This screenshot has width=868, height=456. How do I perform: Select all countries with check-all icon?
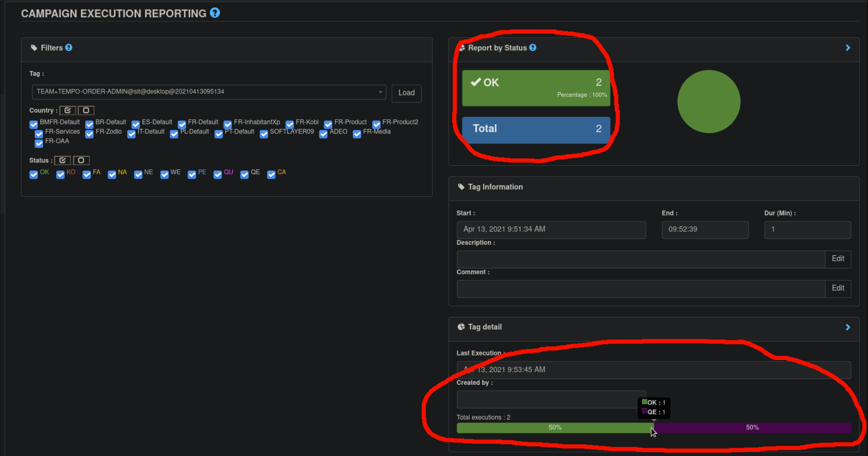pyautogui.click(x=68, y=110)
